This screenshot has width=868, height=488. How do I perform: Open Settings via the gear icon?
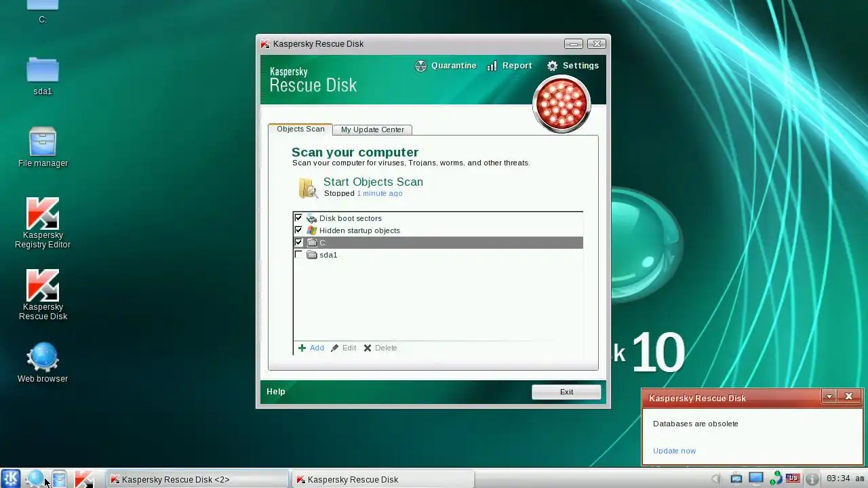click(552, 66)
